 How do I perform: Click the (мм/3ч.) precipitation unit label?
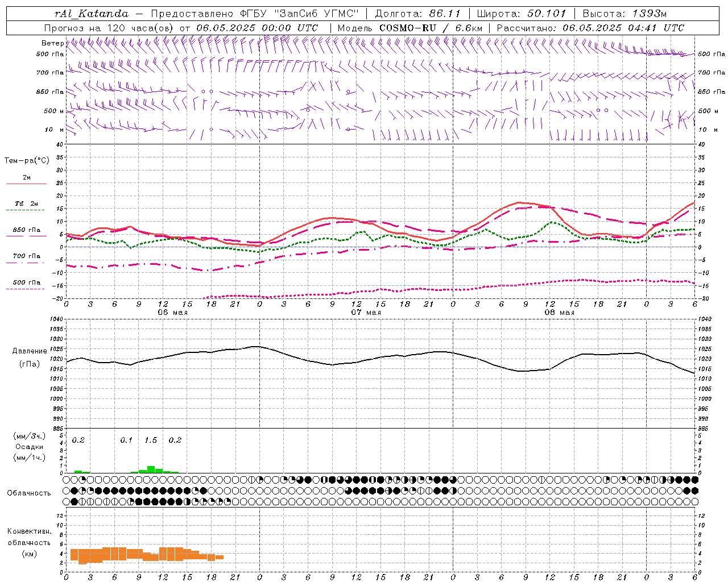[x=30, y=436]
